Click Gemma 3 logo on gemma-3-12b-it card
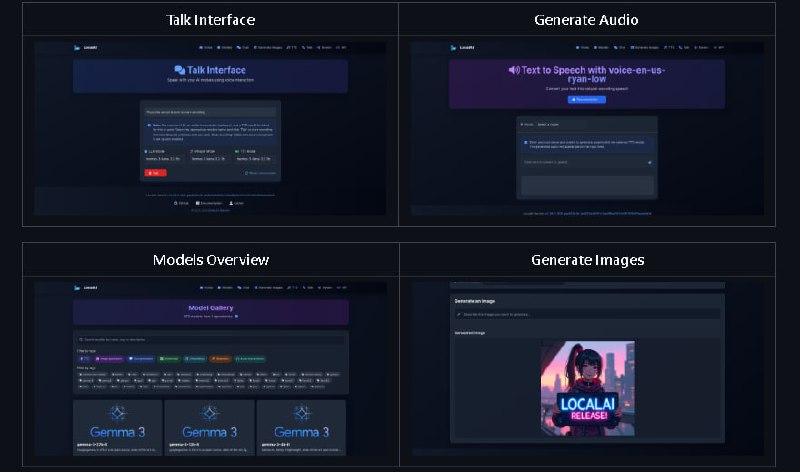The height and width of the screenshot is (472, 800). 209,423
